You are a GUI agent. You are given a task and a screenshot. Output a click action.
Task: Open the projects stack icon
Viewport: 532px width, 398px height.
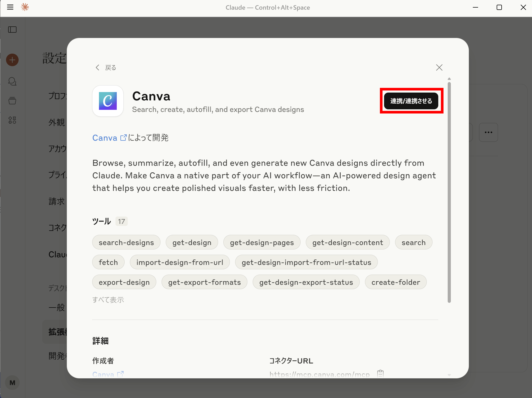12,101
